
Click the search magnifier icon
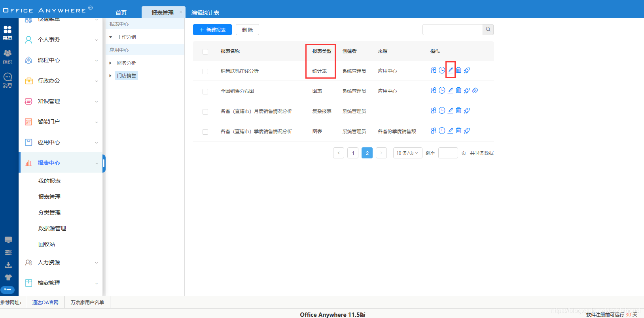(x=488, y=30)
